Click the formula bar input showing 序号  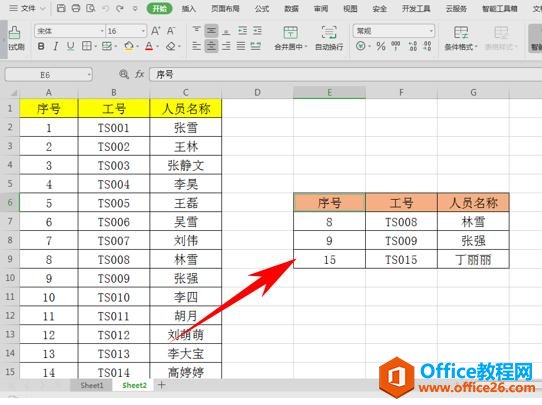coord(346,74)
